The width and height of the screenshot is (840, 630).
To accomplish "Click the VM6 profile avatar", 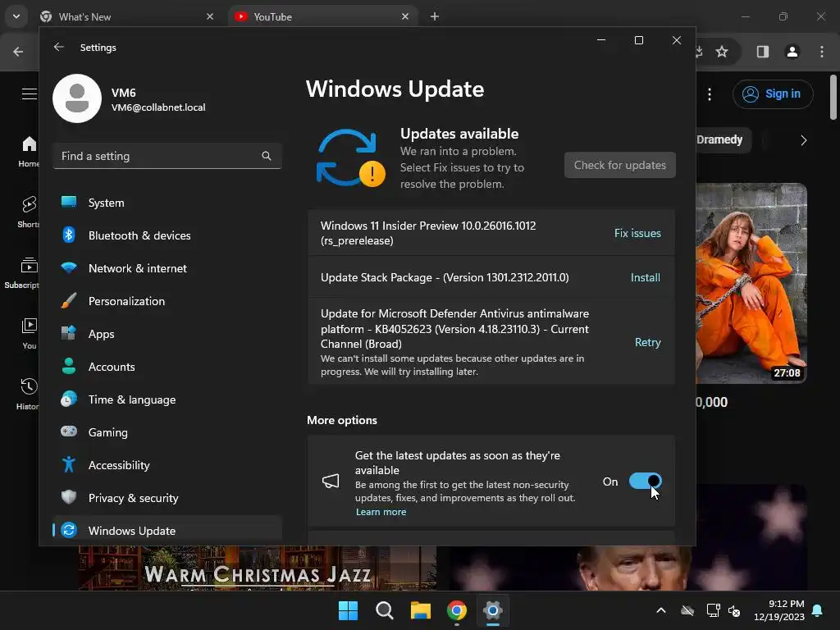I will pyautogui.click(x=77, y=98).
